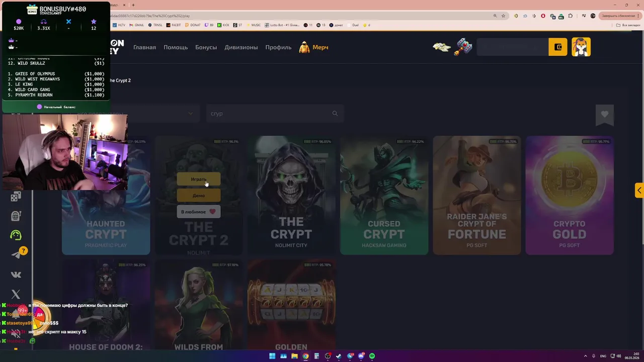Open the VK sidebar link icon
The height and width of the screenshot is (362, 644).
16,275
